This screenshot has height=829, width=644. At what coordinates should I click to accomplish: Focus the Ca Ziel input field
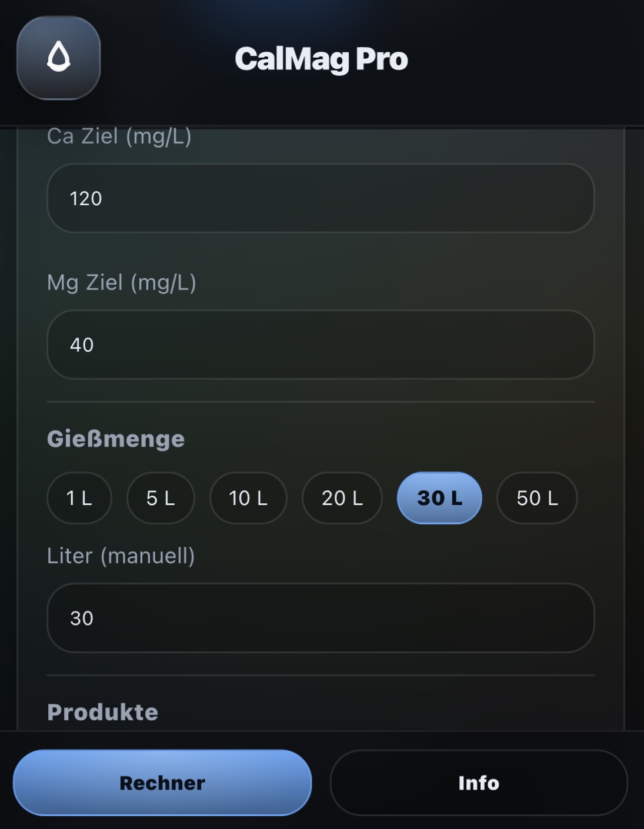[x=321, y=198]
